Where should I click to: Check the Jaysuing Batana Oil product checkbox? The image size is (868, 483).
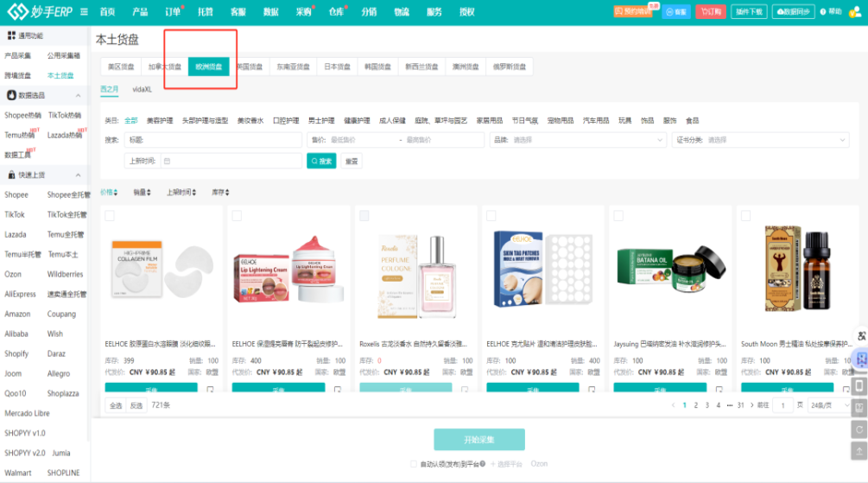tap(618, 215)
